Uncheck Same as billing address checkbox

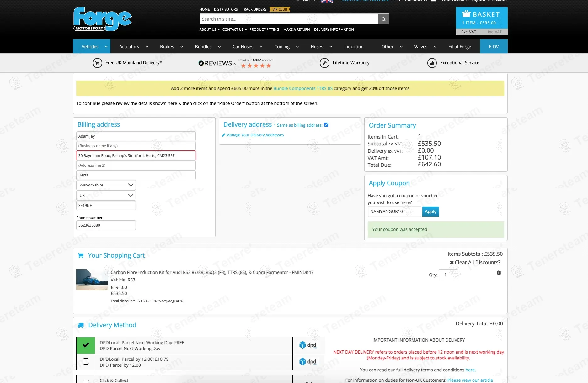point(326,125)
